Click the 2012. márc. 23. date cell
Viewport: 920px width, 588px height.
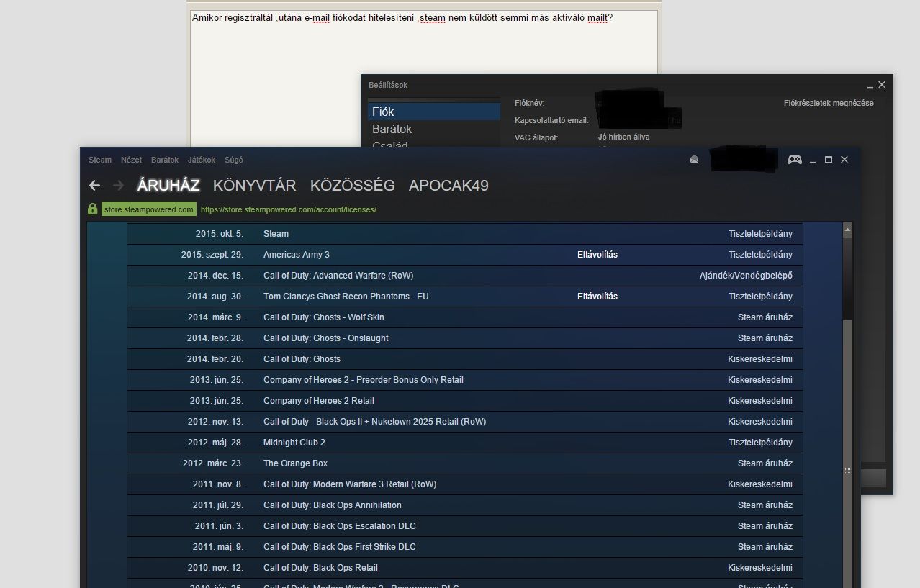point(213,463)
